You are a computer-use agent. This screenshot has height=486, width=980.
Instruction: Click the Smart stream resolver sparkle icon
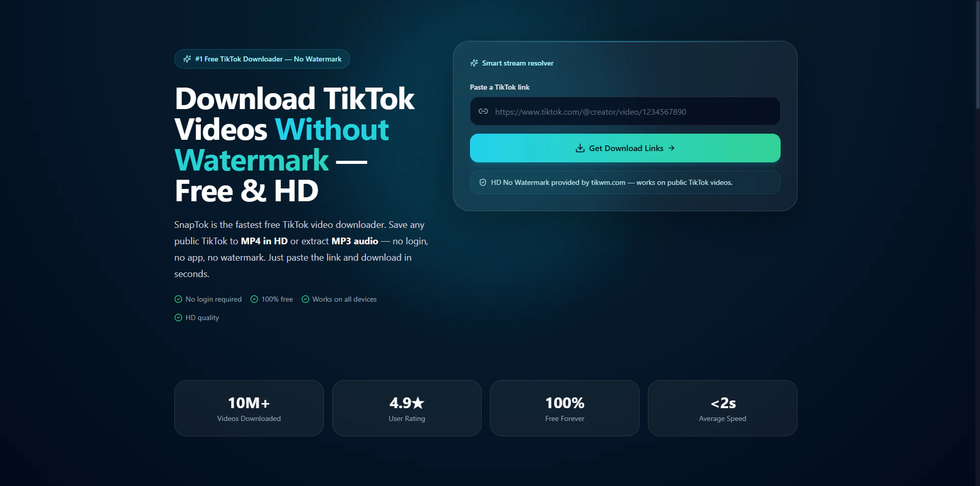pos(474,63)
